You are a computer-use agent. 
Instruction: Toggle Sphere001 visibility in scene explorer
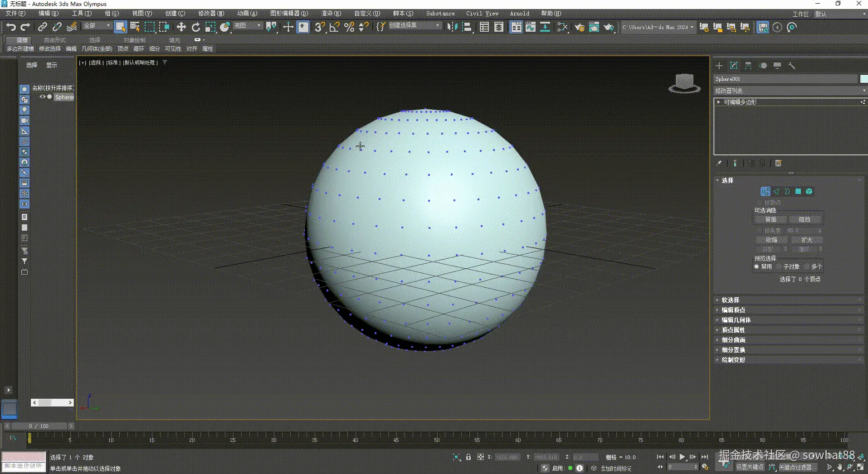pyautogui.click(x=42, y=97)
